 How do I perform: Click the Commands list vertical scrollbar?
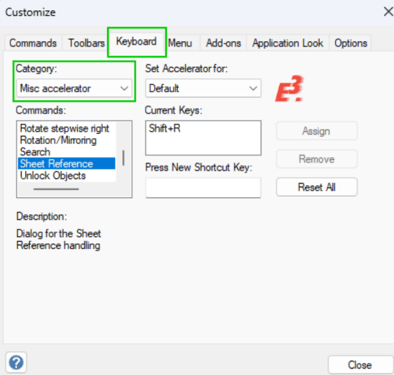pyautogui.click(x=123, y=158)
